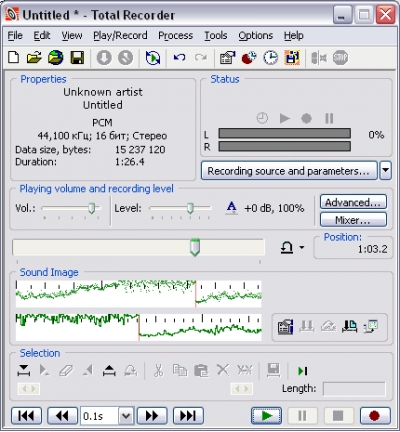This screenshot has width=400, height=432.
Task: Click the gray down-arrow circle toolbar icon
Action: 104,58
